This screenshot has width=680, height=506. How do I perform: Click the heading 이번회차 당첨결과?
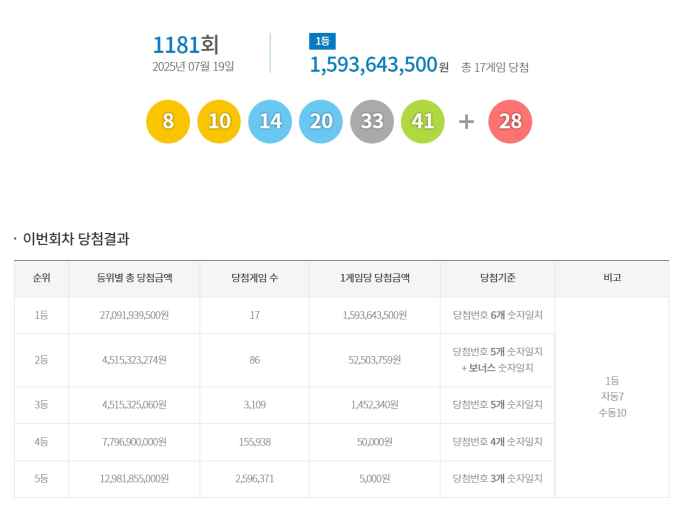pyautogui.click(x=76, y=238)
